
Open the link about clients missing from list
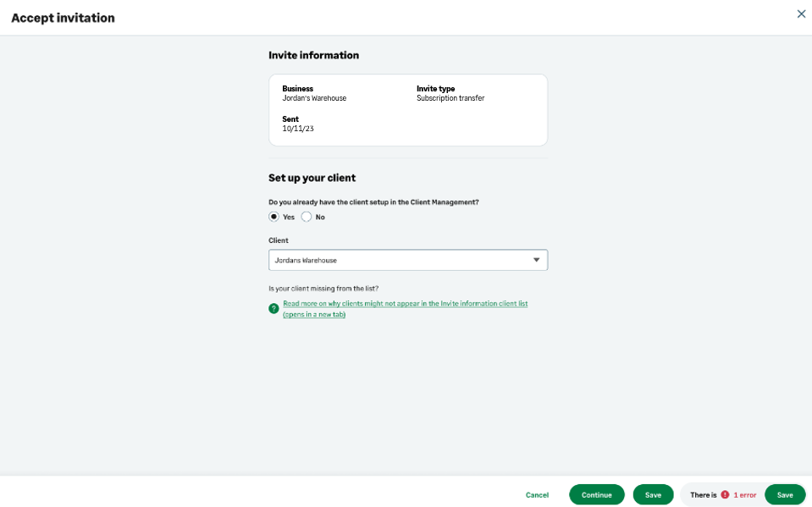point(405,304)
